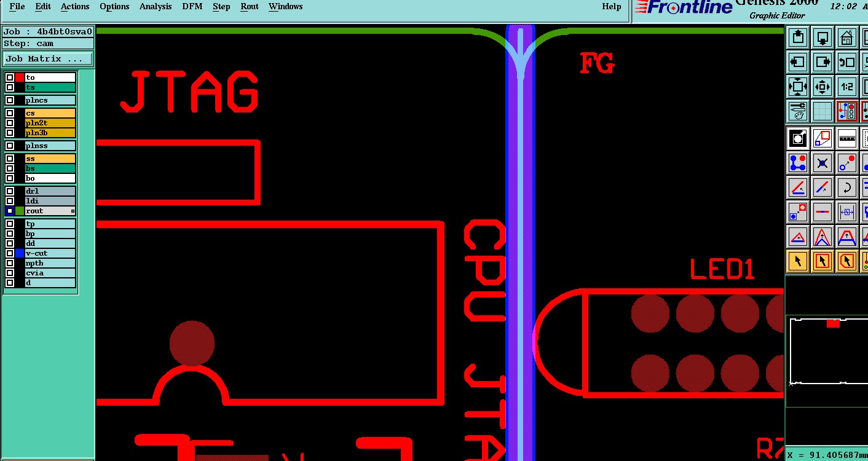The width and height of the screenshot is (868, 461).
Task: Open the Options menu
Action: click(114, 7)
